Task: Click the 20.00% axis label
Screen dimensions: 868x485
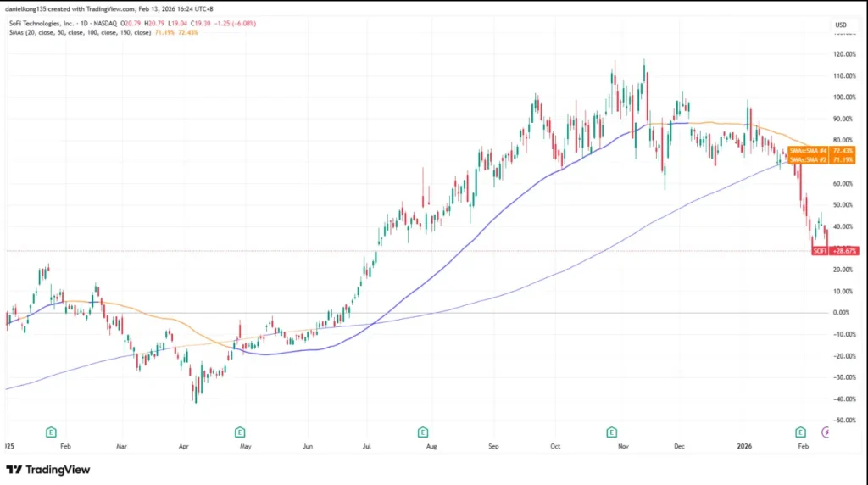Action: (x=845, y=270)
